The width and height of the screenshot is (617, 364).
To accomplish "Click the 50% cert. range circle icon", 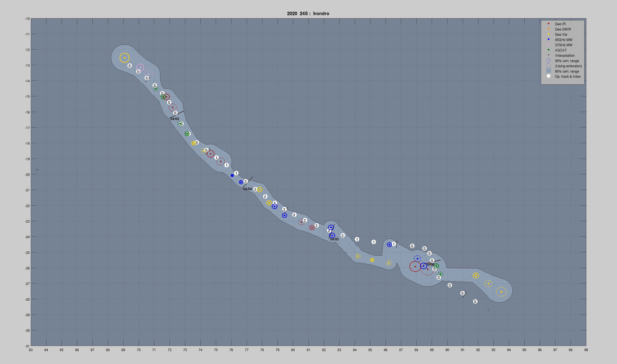I will tap(548, 60).
